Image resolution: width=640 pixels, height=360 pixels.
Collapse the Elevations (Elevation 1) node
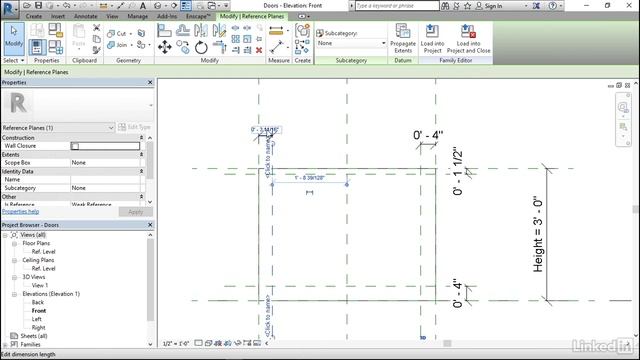coord(14,294)
